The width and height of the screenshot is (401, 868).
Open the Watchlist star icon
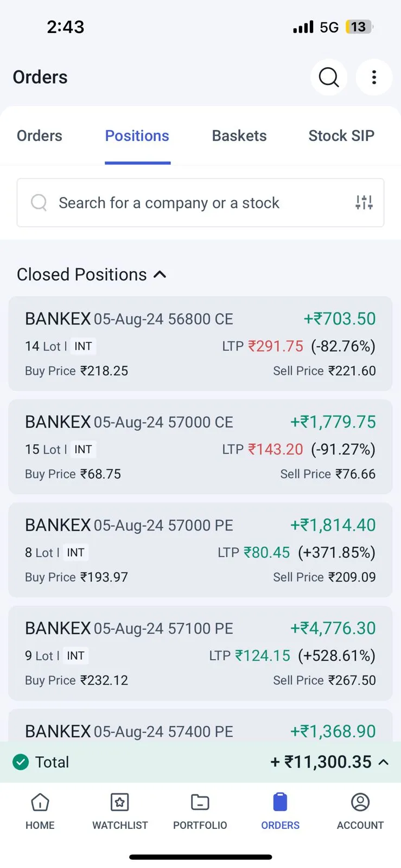click(120, 803)
